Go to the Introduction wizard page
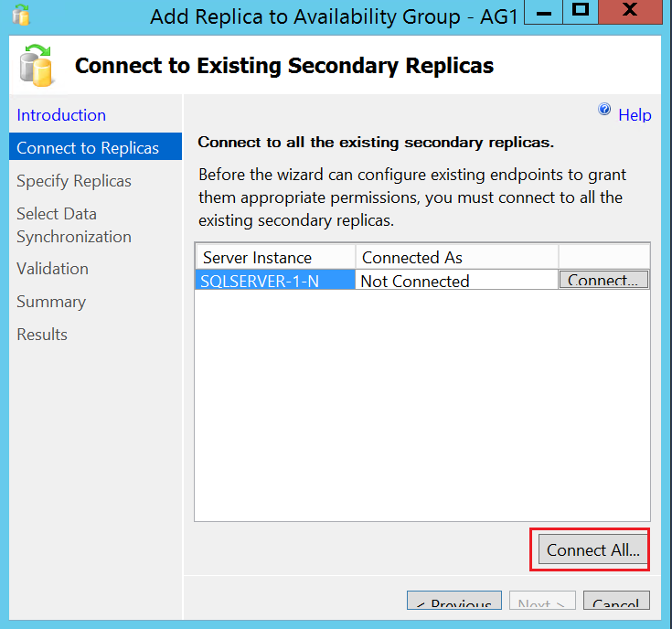This screenshot has width=672, height=629. click(61, 115)
